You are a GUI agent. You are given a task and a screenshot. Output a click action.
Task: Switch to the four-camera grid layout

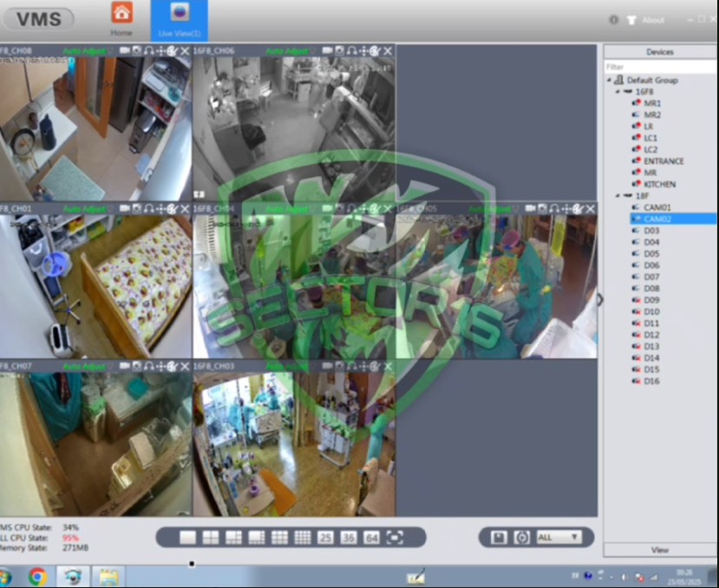(x=211, y=538)
